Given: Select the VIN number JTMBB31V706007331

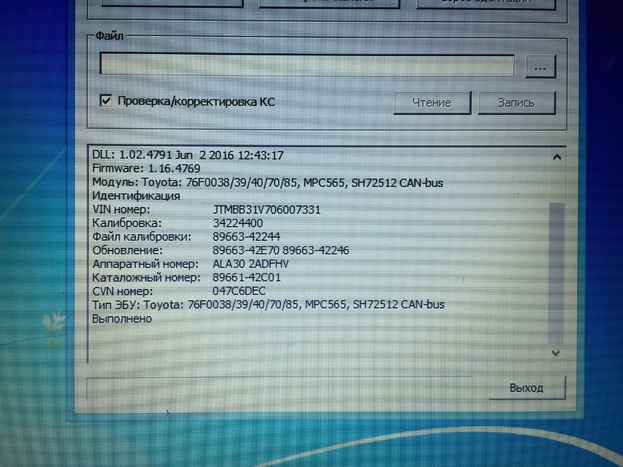Looking at the screenshot, I should click(x=266, y=209).
